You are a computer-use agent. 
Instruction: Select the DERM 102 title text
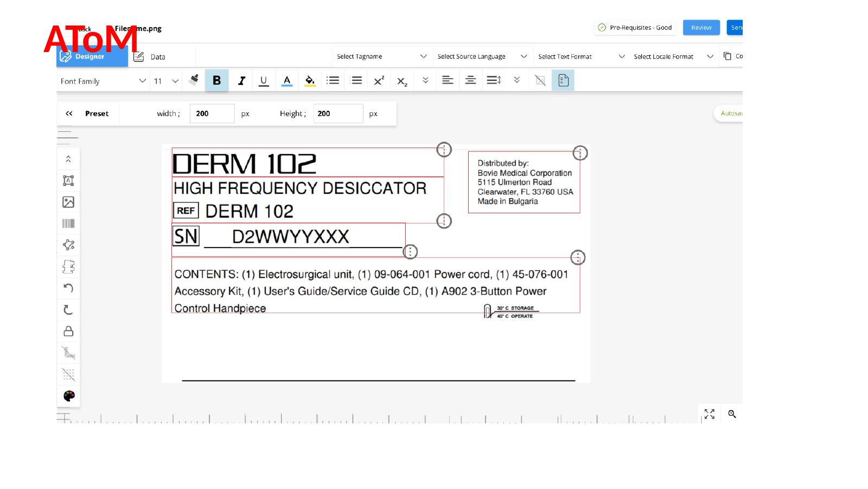pos(244,163)
